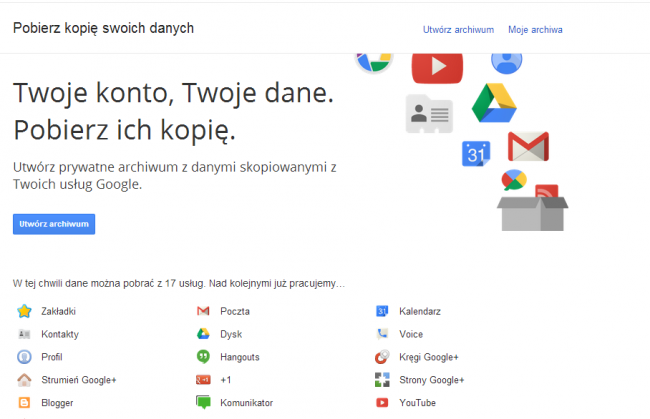Click the Kalendarz label
This screenshot has height=419, width=650.
point(420,311)
